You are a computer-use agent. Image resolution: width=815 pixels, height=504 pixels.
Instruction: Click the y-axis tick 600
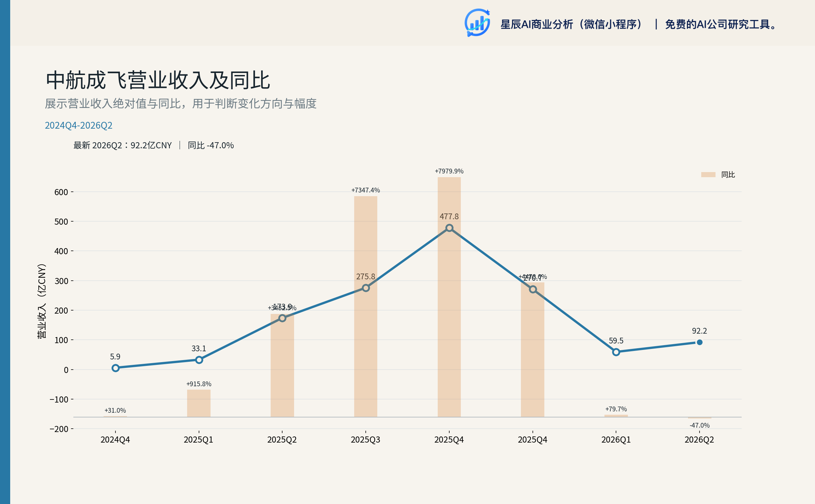tap(61, 192)
